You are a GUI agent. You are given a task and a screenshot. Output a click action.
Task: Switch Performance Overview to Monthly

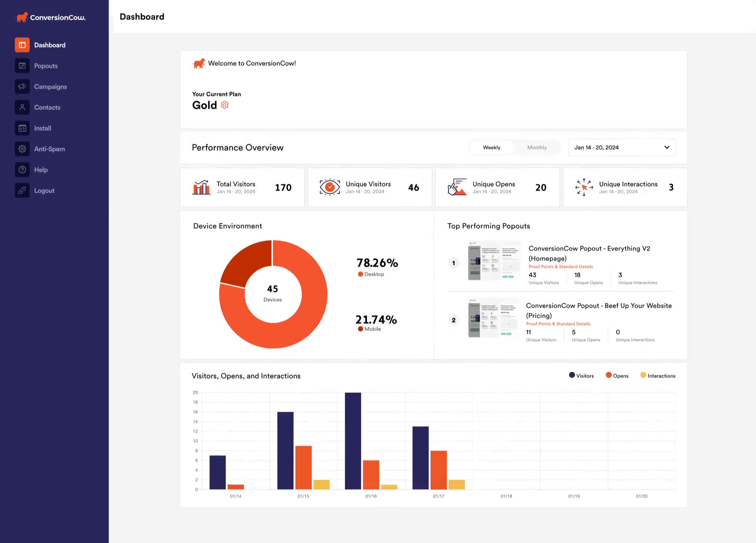537,147
